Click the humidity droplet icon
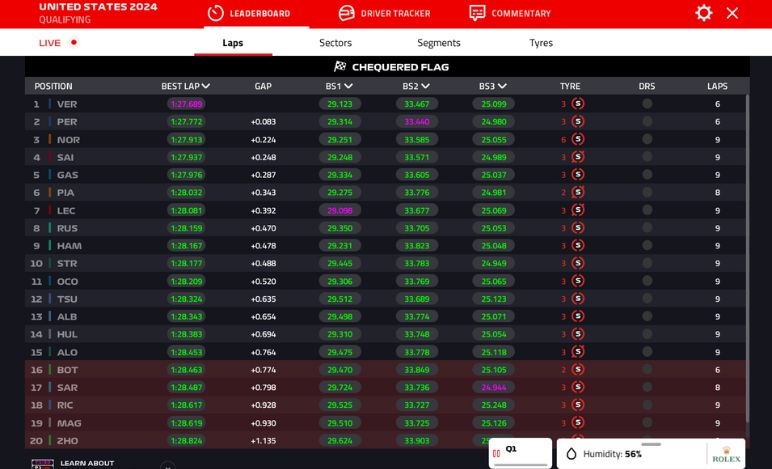The width and height of the screenshot is (772, 469). pyautogui.click(x=572, y=454)
